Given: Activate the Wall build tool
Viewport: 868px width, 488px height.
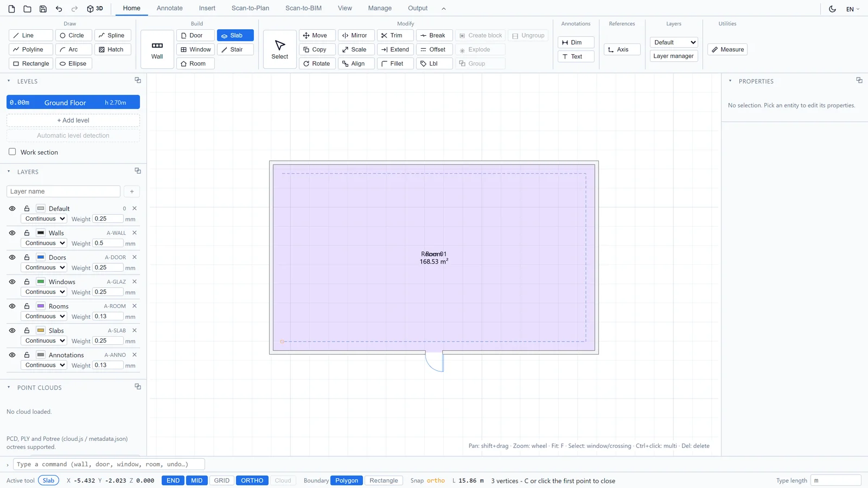Looking at the screenshot, I should (x=157, y=49).
